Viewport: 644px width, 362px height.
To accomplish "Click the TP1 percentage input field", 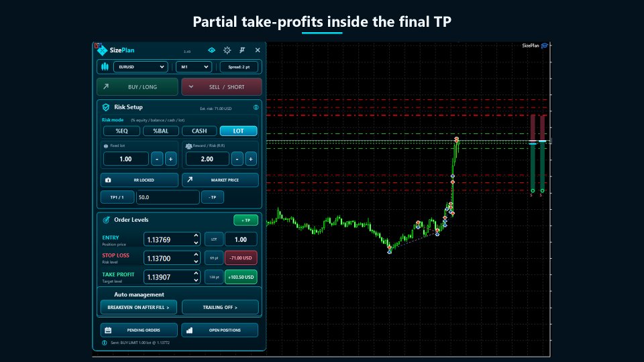I will pyautogui.click(x=168, y=197).
